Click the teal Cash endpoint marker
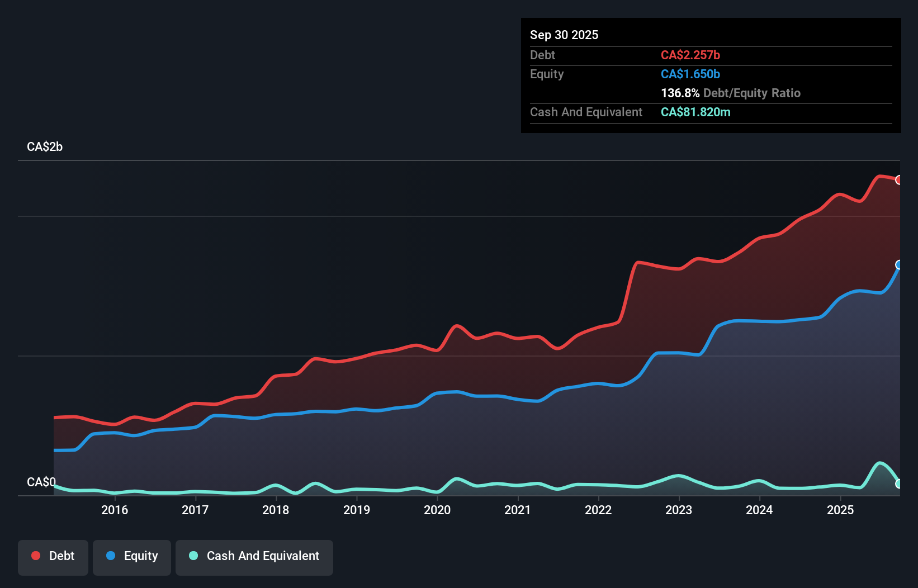The height and width of the screenshot is (588, 918). click(898, 484)
